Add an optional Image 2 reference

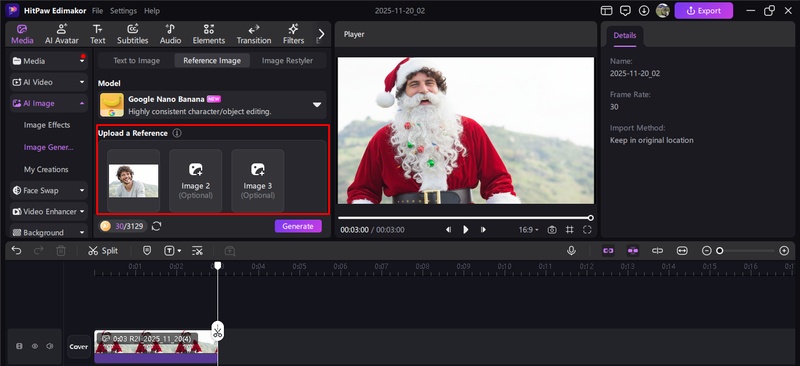click(x=195, y=181)
